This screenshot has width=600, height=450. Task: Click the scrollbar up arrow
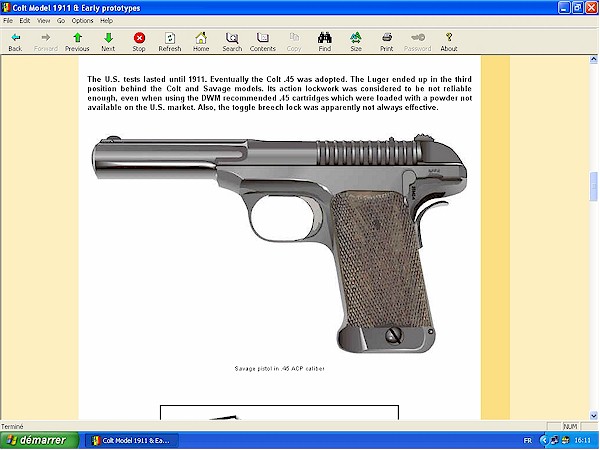pos(593,59)
